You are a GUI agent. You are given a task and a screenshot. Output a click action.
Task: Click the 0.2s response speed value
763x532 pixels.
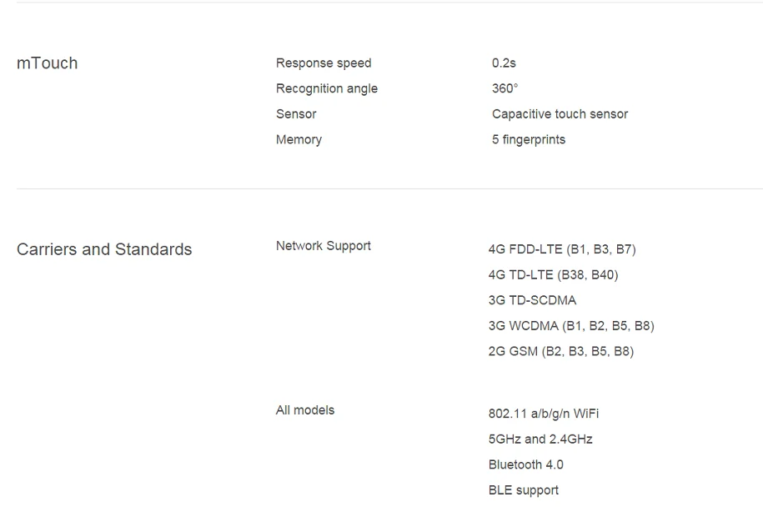(504, 63)
